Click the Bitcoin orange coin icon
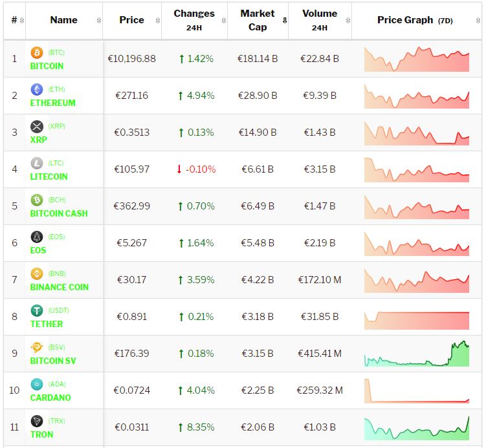 (x=37, y=53)
